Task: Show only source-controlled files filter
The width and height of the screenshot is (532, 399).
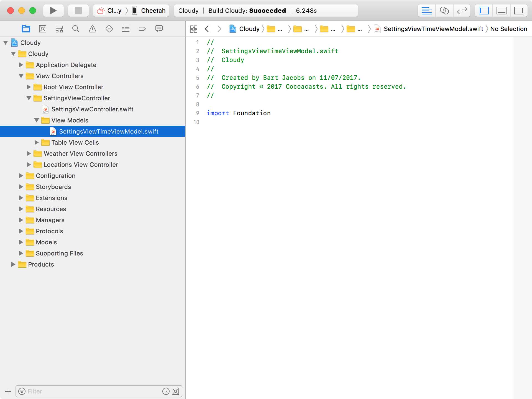Action: (x=175, y=391)
